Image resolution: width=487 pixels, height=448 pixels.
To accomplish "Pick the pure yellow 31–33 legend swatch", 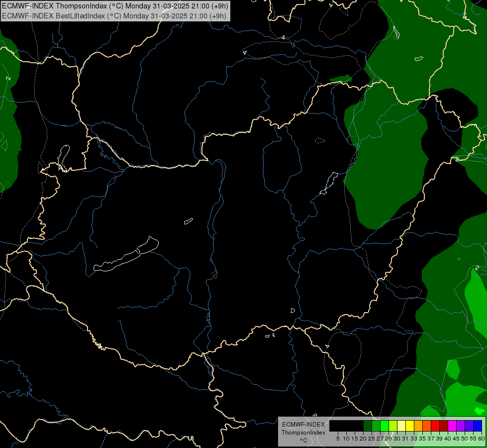I will tap(410, 426).
